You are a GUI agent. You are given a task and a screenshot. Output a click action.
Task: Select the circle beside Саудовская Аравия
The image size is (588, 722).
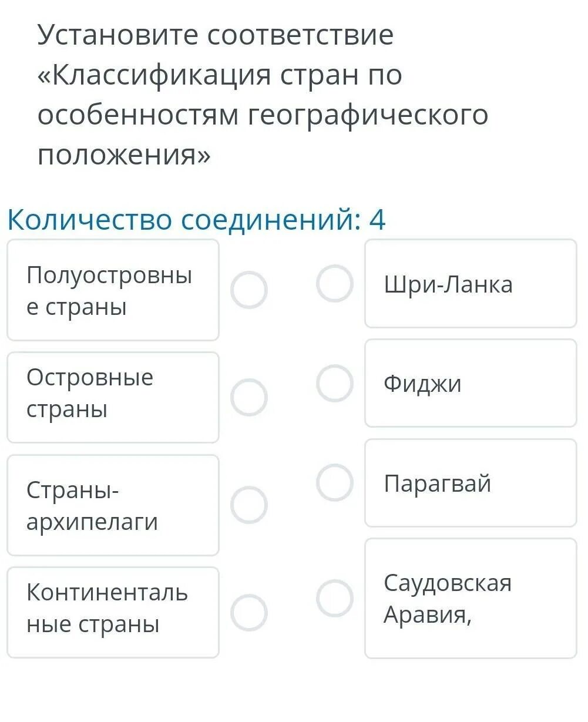(335, 598)
